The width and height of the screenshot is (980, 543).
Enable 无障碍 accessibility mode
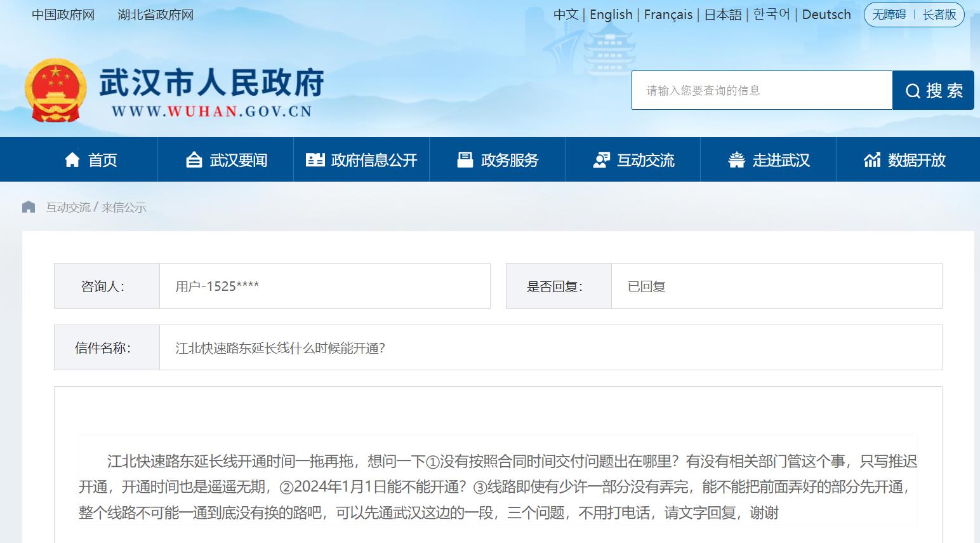(889, 15)
